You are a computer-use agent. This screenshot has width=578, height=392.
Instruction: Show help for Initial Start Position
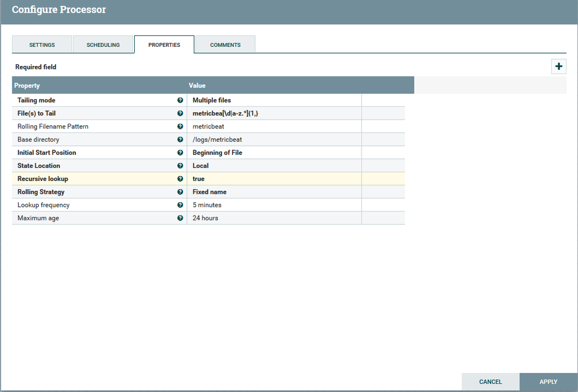tap(180, 153)
